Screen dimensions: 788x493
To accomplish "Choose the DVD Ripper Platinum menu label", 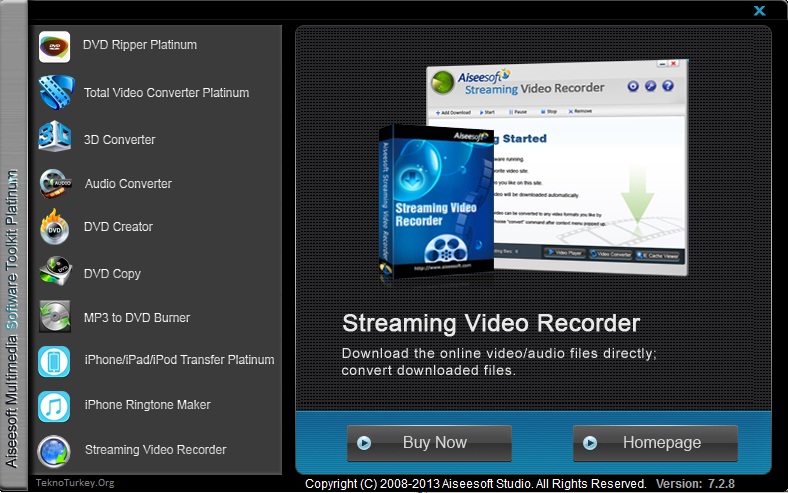I will point(140,45).
